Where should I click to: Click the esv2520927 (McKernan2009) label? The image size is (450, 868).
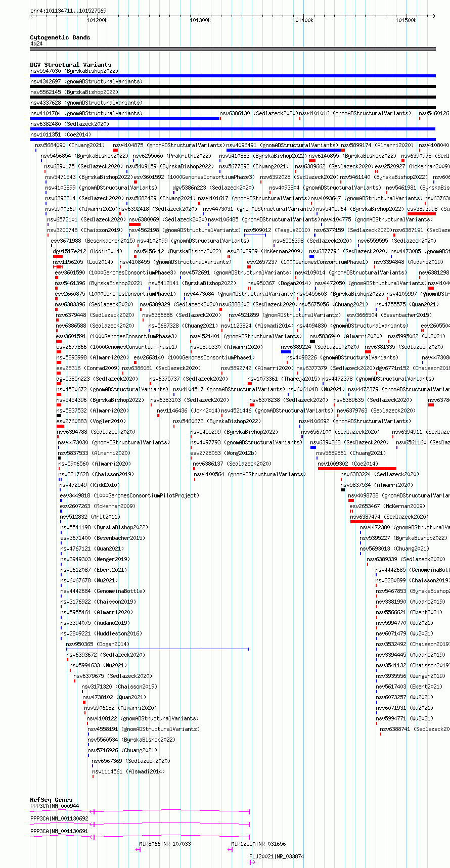point(413,166)
